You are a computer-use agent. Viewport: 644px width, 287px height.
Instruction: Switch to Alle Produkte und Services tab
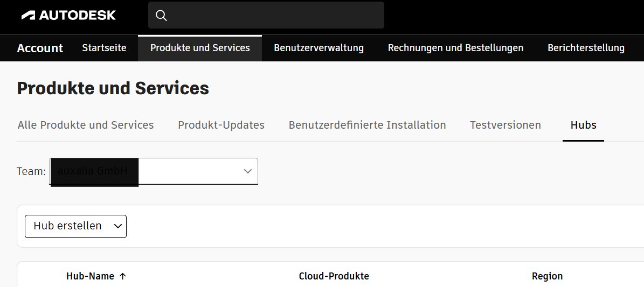pos(86,125)
